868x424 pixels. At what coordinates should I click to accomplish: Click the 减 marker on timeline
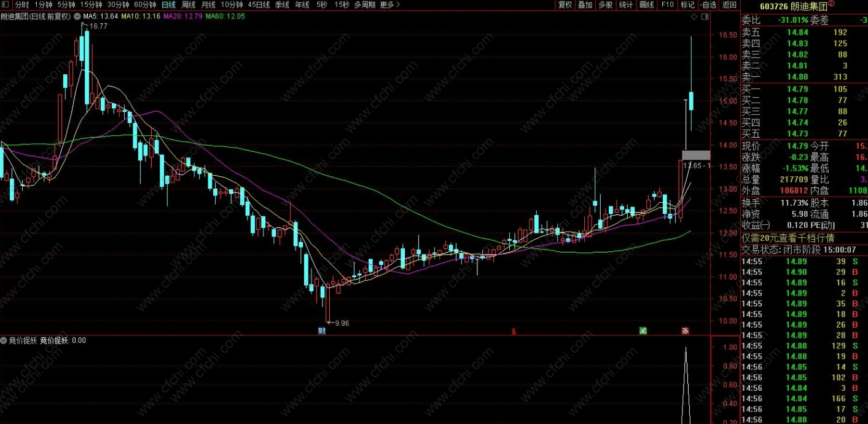click(643, 331)
